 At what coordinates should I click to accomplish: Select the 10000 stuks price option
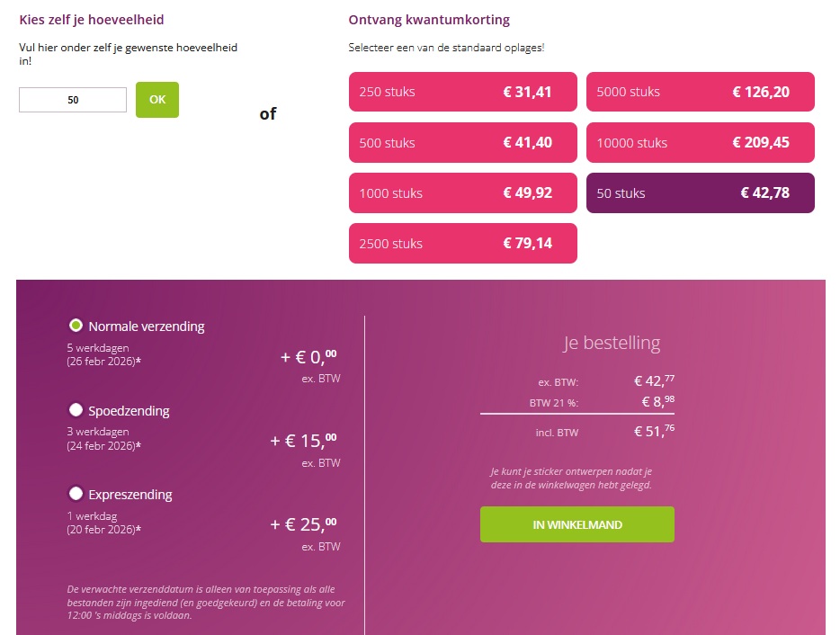(x=700, y=142)
